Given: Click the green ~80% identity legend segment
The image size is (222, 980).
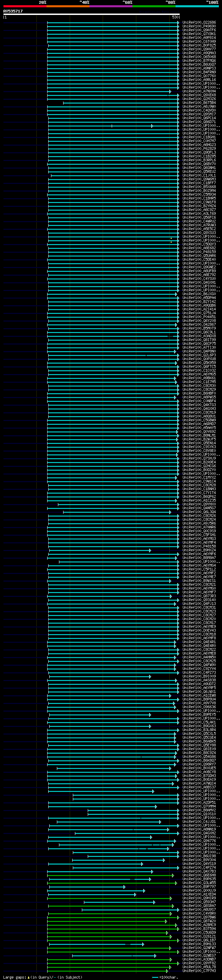Looking at the screenshot, I should pos(154,6).
